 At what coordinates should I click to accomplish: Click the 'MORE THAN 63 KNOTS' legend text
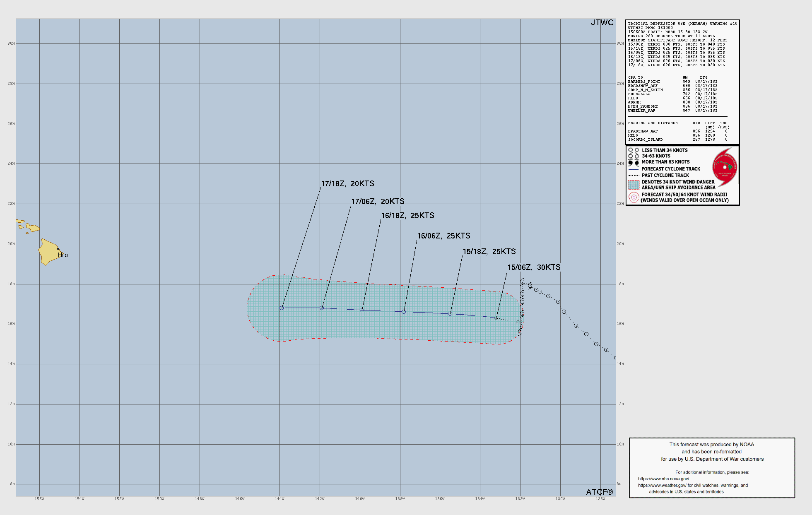[x=665, y=162]
